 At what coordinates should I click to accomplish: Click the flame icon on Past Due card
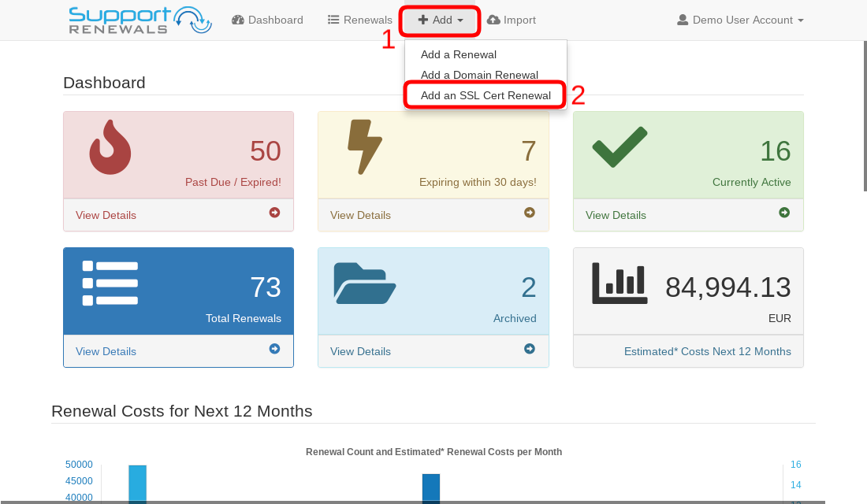click(110, 147)
